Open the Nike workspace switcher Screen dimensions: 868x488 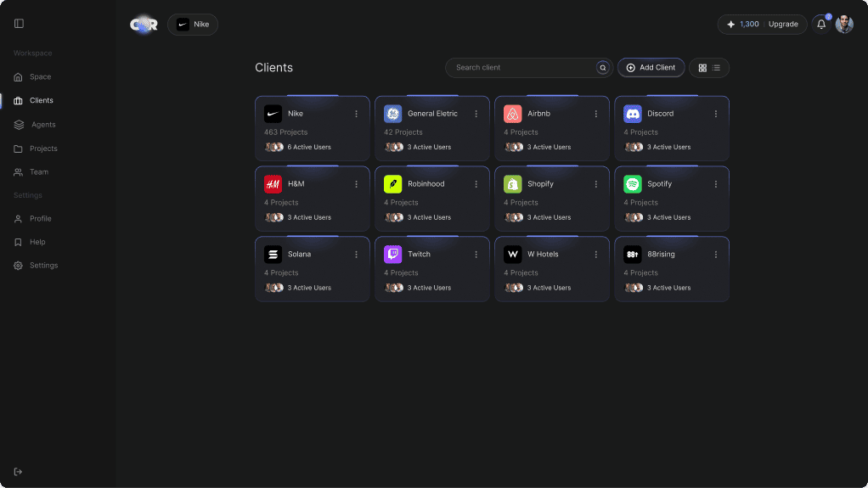[x=193, y=25]
